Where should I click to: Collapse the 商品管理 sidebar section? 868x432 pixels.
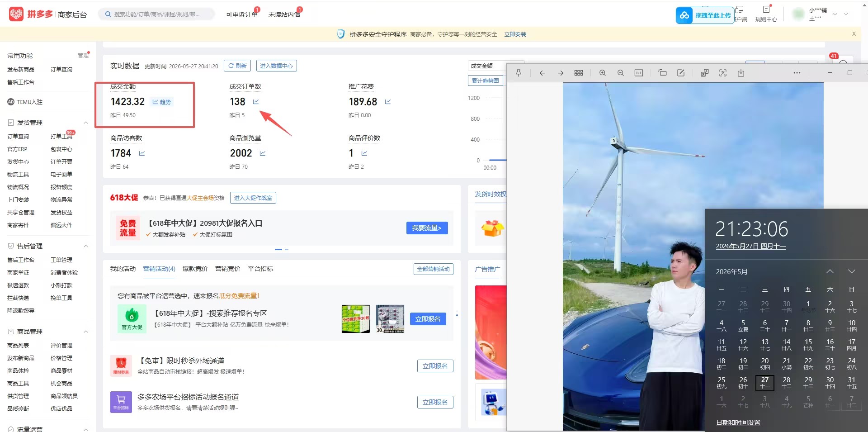point(85,332)
